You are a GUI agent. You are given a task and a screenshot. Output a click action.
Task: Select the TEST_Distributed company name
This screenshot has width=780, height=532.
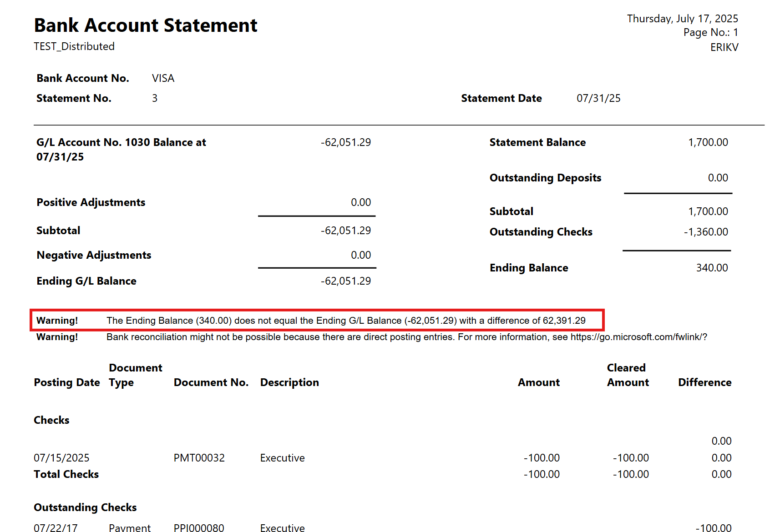74,46
